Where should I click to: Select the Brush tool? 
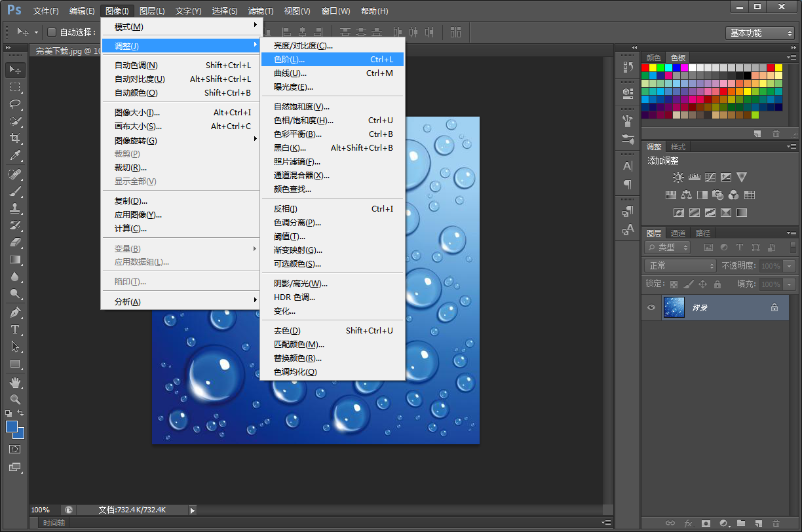click(x=15, y=191)
